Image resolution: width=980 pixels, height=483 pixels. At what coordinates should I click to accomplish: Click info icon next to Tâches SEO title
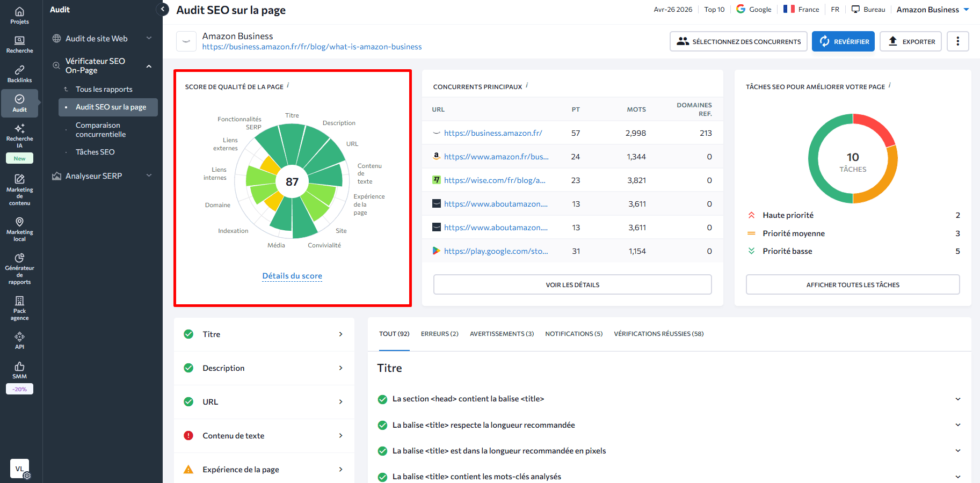[x=890, y=85]
